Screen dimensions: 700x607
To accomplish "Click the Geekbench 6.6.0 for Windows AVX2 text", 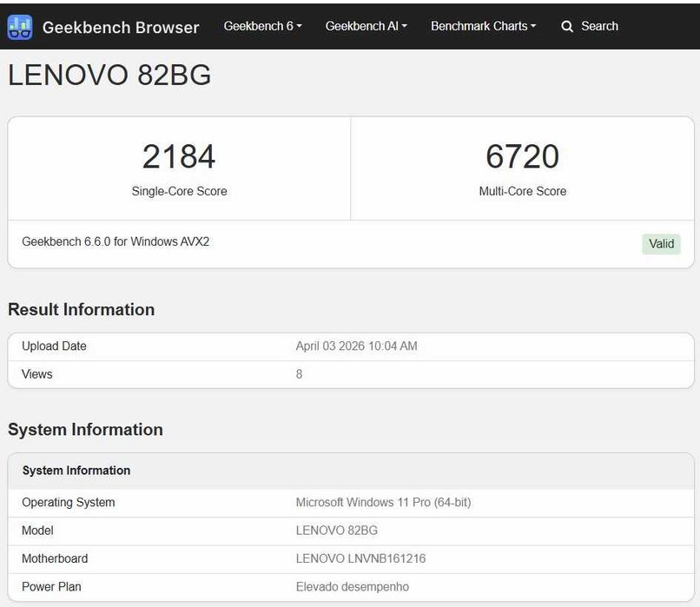I will click(116, 241).
